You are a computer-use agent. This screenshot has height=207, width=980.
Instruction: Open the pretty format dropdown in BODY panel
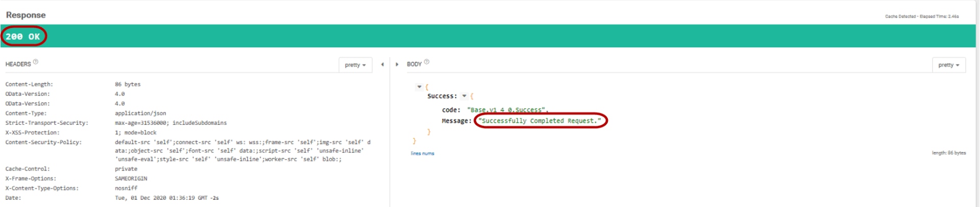pos(948,65)
